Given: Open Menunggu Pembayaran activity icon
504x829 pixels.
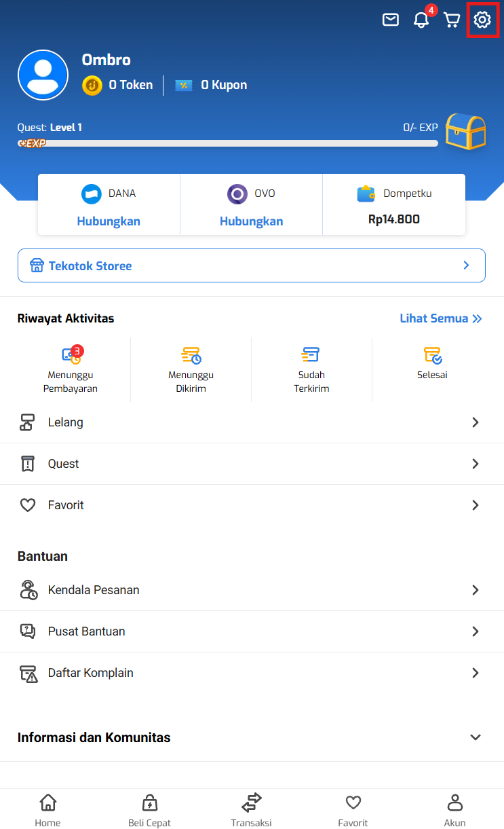Looking at the screenshot, I should coord(71,354).
